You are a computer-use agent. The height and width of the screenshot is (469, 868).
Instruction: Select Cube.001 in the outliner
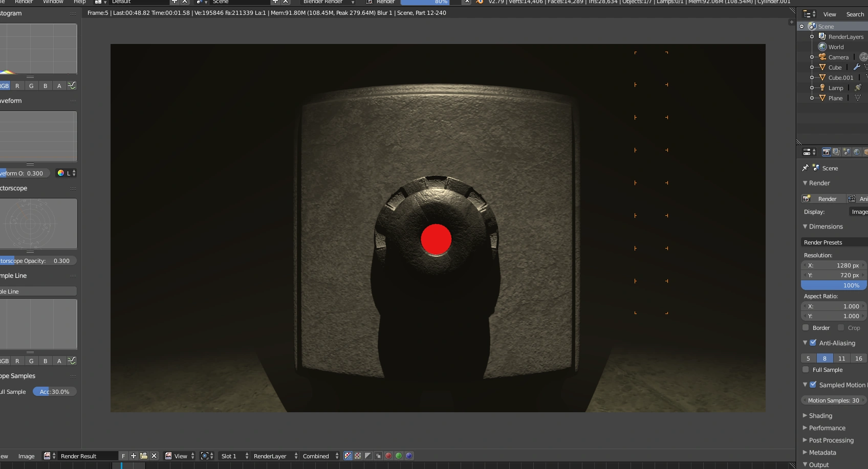point(840,77)
